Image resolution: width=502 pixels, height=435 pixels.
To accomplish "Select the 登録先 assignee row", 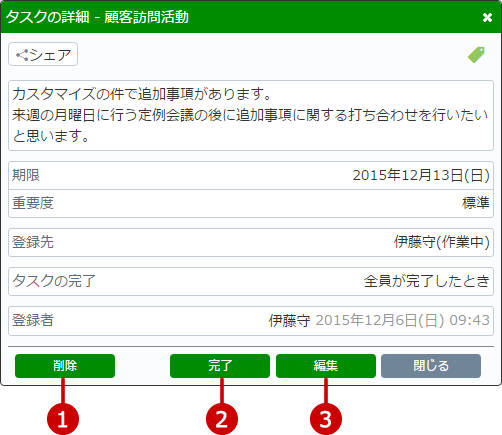I will [x=251, y=242].
